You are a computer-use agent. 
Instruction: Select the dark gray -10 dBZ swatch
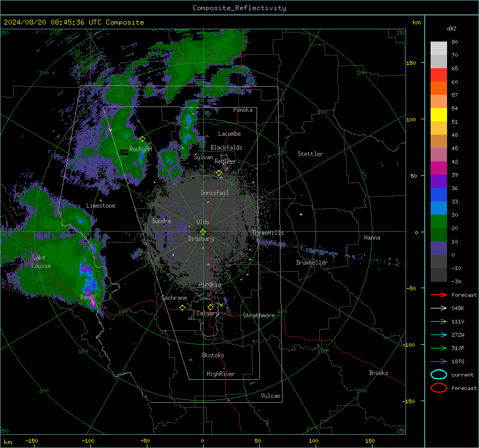click(439, 275)
